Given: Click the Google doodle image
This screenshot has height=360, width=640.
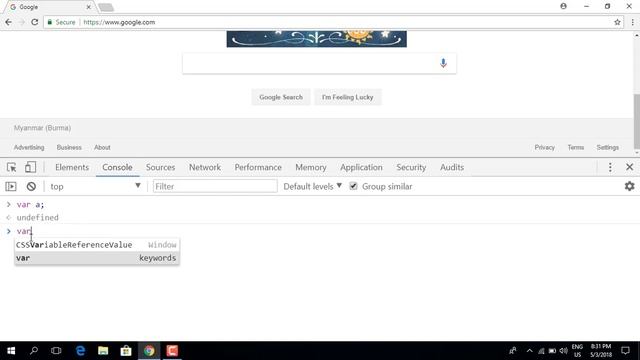Looking at the screenshot, I should [x=317, y=39].
